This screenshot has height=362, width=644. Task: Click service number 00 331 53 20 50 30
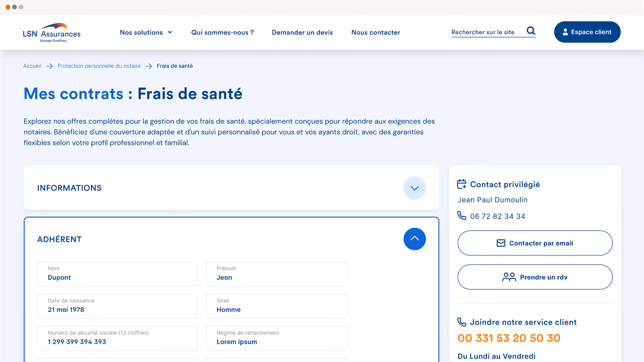pos(509,338)
